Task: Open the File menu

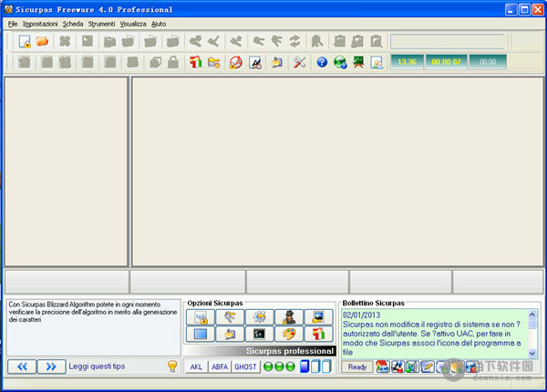Action: click(x=13, y=24)
